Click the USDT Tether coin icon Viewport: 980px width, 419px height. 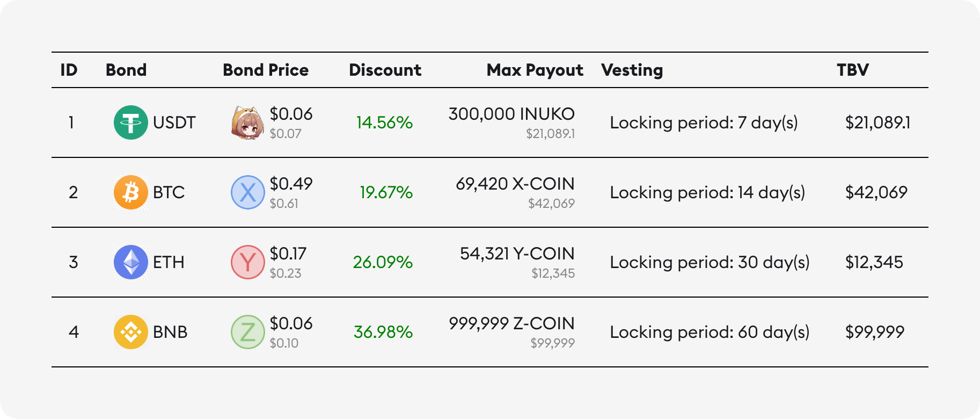(130, 122)
